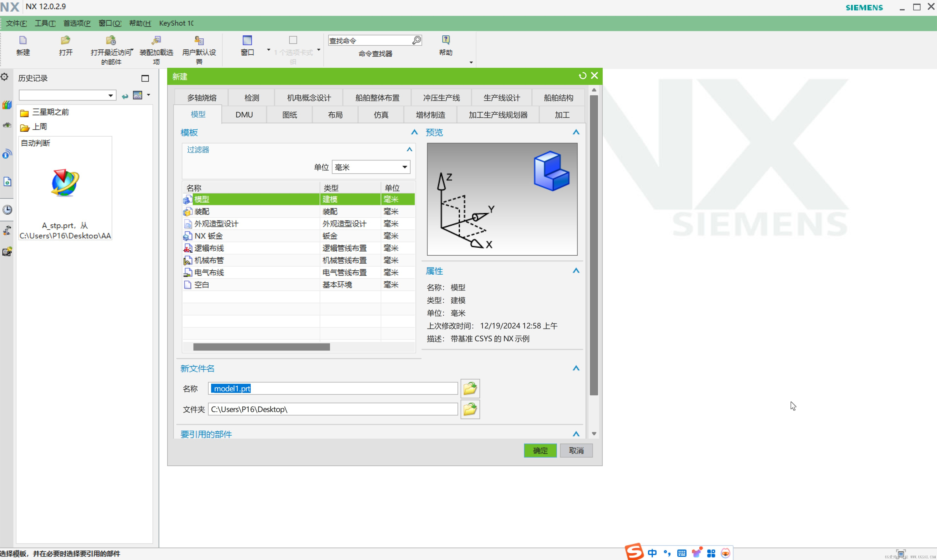Image resolution: width=937 pixels, height=560 pixels.
Task: Collapse Parts to Reference (要引用的部件) section
Action: pos(576,434)
